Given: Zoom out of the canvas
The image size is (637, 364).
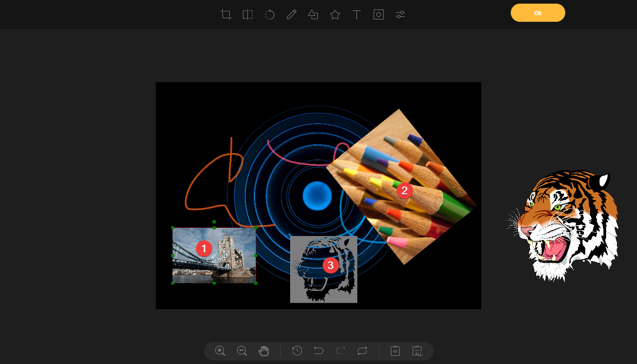Looking at the screenshot, I should 242,350.
